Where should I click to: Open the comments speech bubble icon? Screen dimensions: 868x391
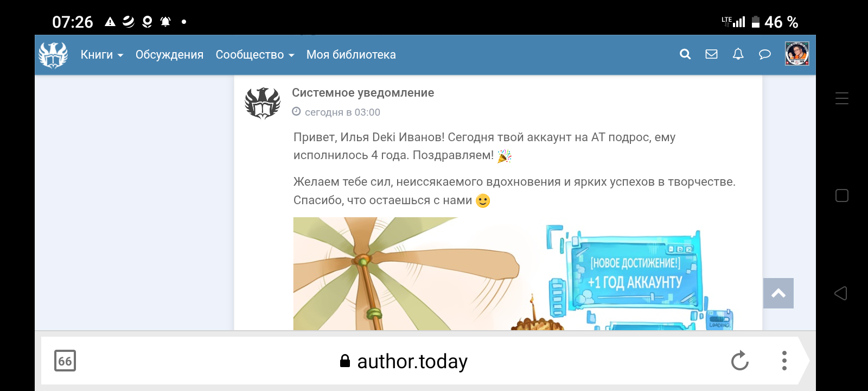pos(764,54)
